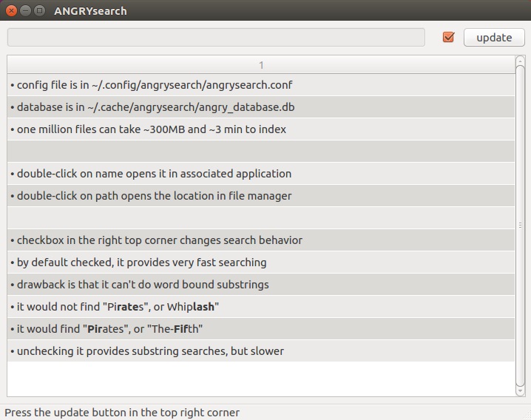Minimize the ANGRYsearch window

(25, 11)
